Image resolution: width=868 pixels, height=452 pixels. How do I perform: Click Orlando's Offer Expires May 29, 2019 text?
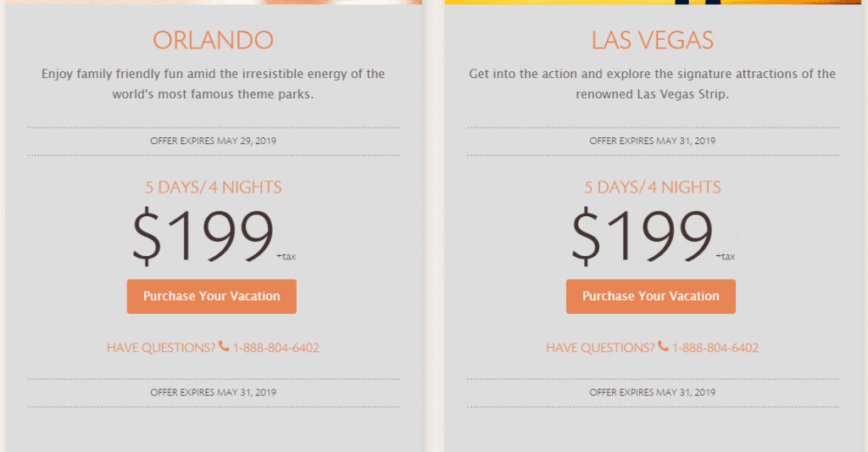pyautogui.click(x=213, y=141)
